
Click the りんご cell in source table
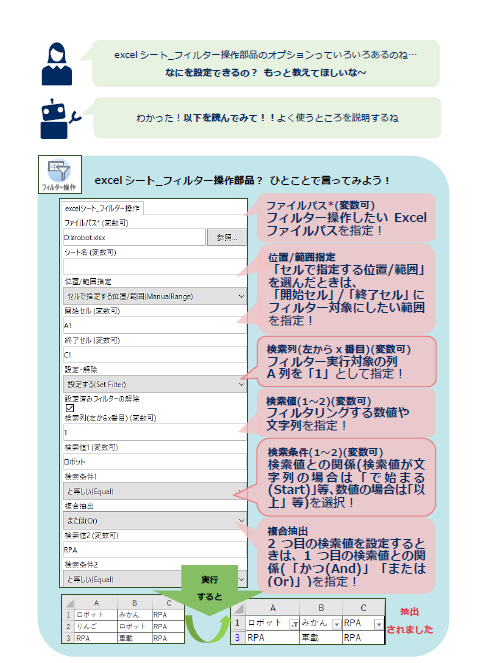tap(96, 626)
